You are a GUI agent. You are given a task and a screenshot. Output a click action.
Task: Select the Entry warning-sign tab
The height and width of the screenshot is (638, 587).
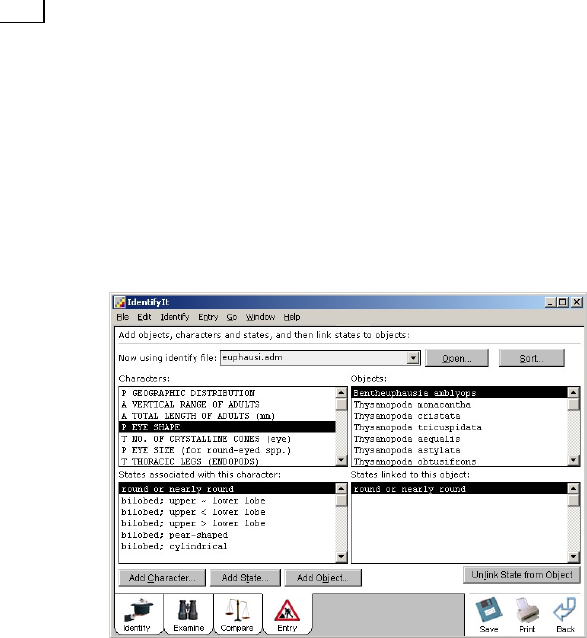(x=287, y=614)
